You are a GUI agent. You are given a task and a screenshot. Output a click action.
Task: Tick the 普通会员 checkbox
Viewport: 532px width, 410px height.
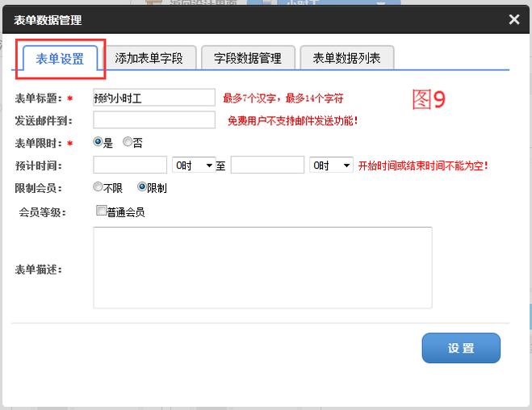101,211
